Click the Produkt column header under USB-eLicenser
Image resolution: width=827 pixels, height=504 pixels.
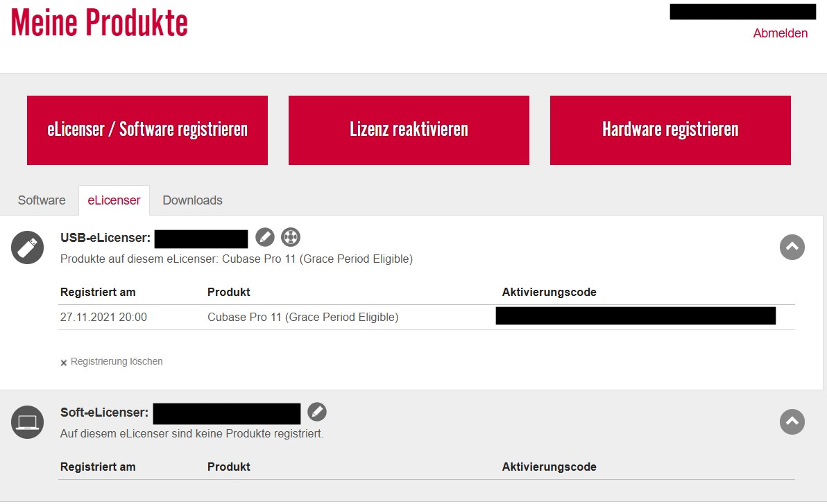coord(228,292)
